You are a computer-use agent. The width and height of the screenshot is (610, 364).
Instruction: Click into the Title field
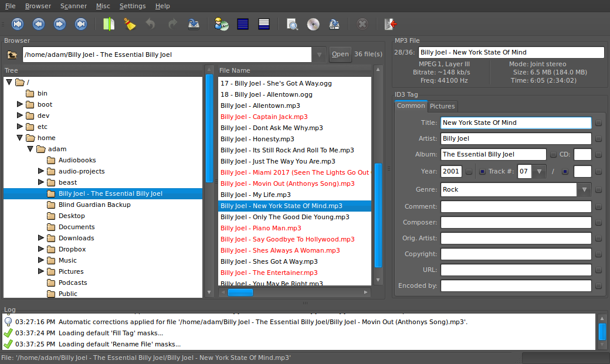(516, 123)
